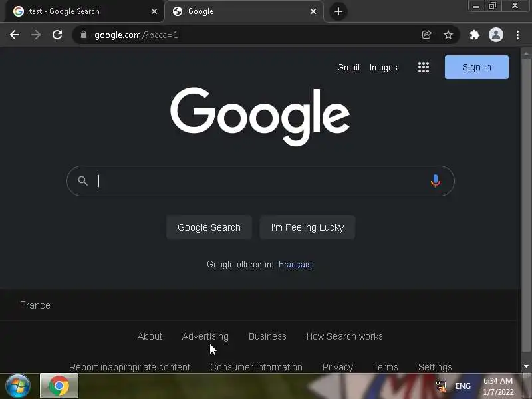
Task: Open the Business footer link
Action: [267, 336]
